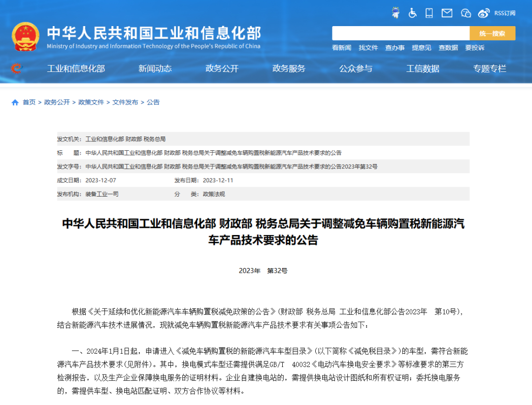The height and width of the screenshot is (405, 532).
Task: Click the 要投诉 quick link
Action: click(x=475, y=48)
